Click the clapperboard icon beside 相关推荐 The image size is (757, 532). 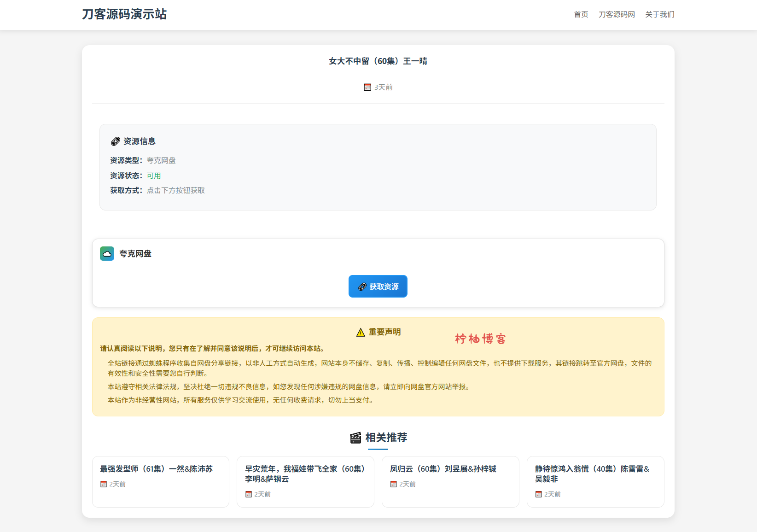355,438
